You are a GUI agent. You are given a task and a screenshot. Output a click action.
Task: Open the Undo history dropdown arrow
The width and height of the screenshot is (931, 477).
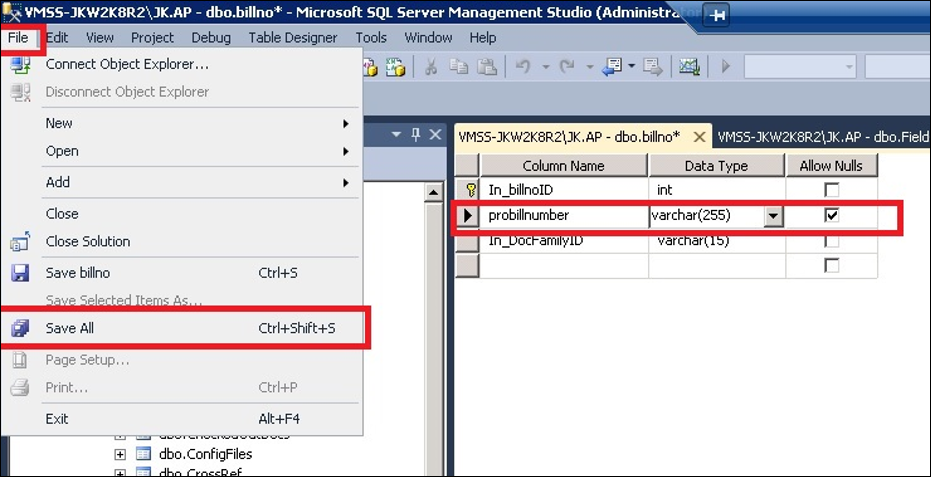(546, 67)
